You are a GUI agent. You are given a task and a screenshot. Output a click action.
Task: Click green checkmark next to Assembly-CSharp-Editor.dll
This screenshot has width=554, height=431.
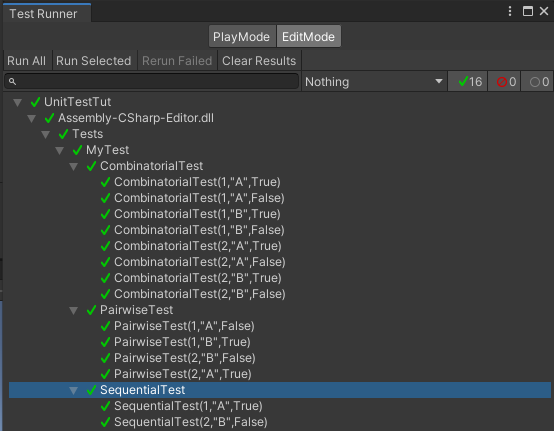coord(49,118)
